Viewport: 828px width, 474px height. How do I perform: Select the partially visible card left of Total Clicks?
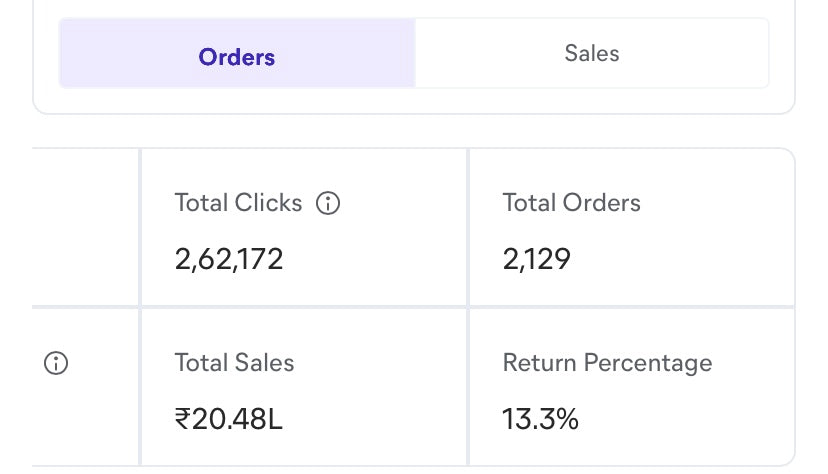(85, 228)
